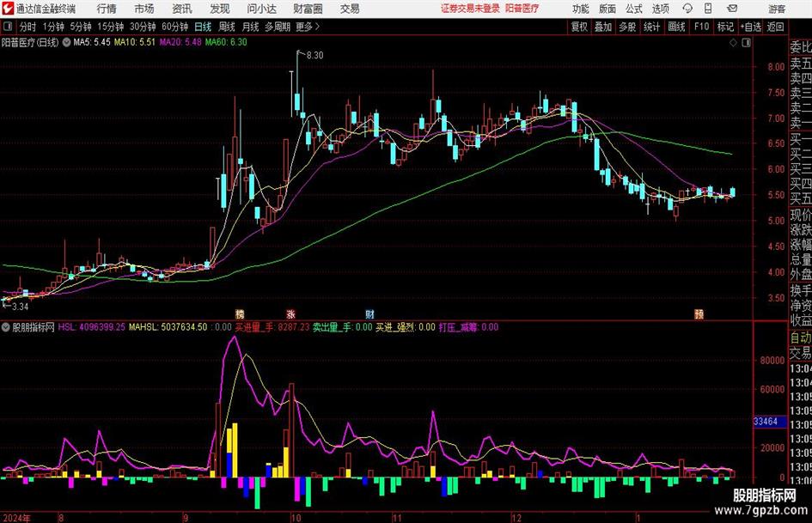The image size is (812, 523).
Task: Open the 公式 menu
Action: pyautogui.click(x=633, y=9)
